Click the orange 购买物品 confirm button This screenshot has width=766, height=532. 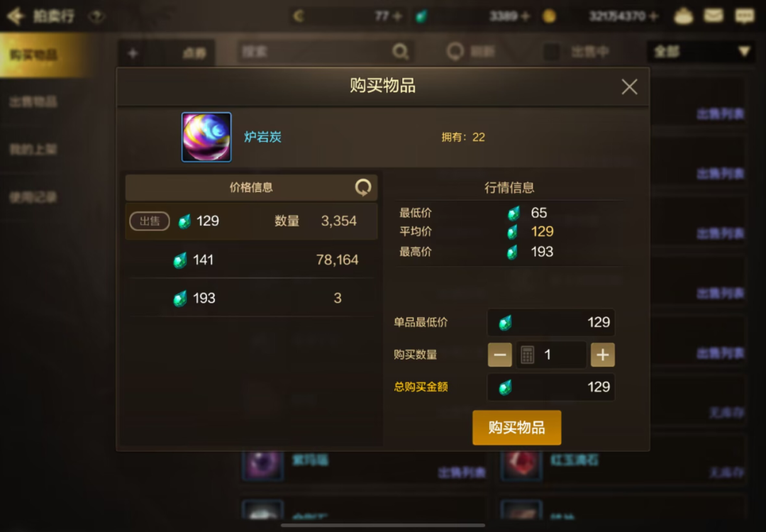click(516, 428)
